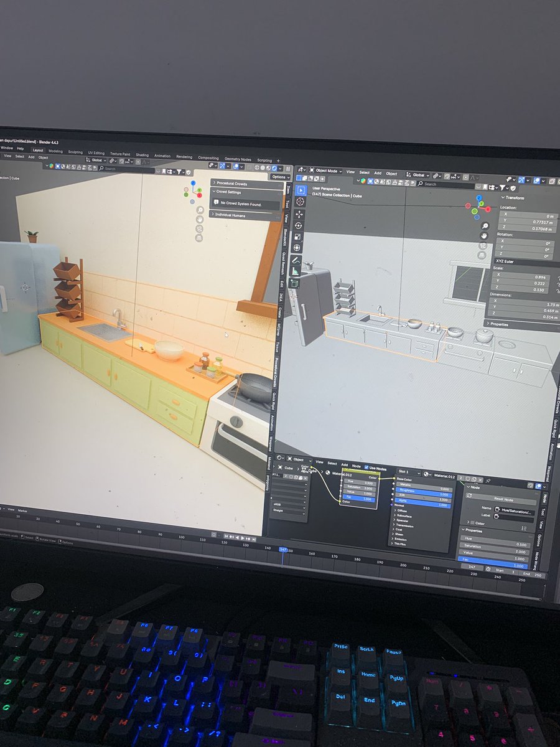Toggle the Use Nodes checkbox

[x=366, y=467]
